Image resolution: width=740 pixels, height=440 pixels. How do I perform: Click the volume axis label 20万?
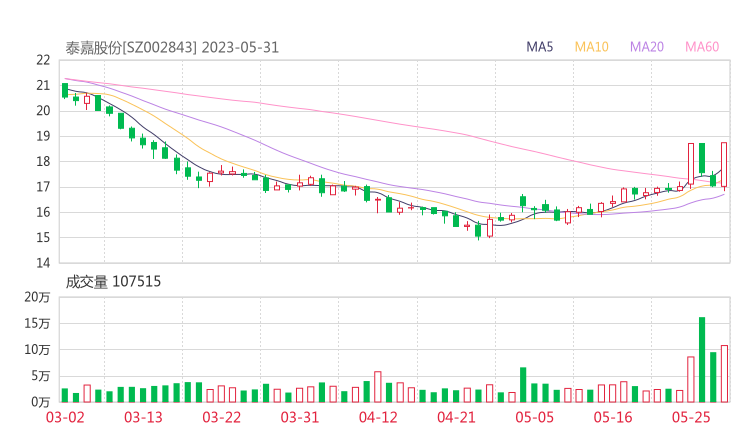[x=37, y=297]
